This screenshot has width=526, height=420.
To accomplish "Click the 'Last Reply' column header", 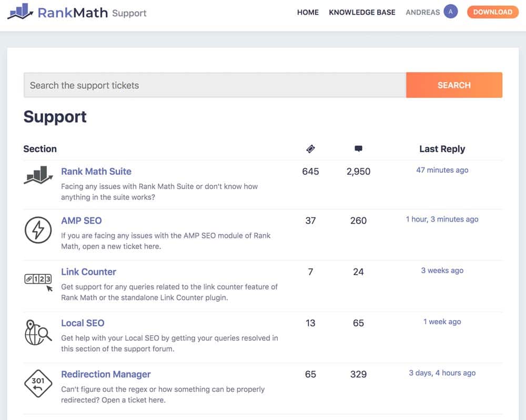I will click(442, 149).
